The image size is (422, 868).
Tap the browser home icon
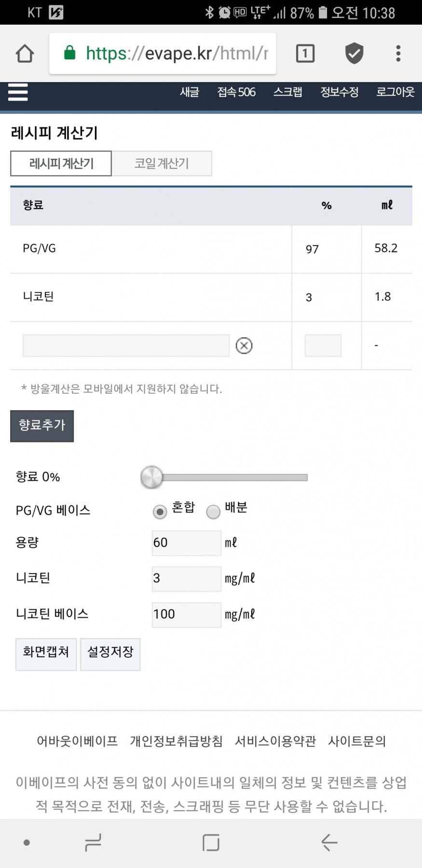[x=25, y=54]
